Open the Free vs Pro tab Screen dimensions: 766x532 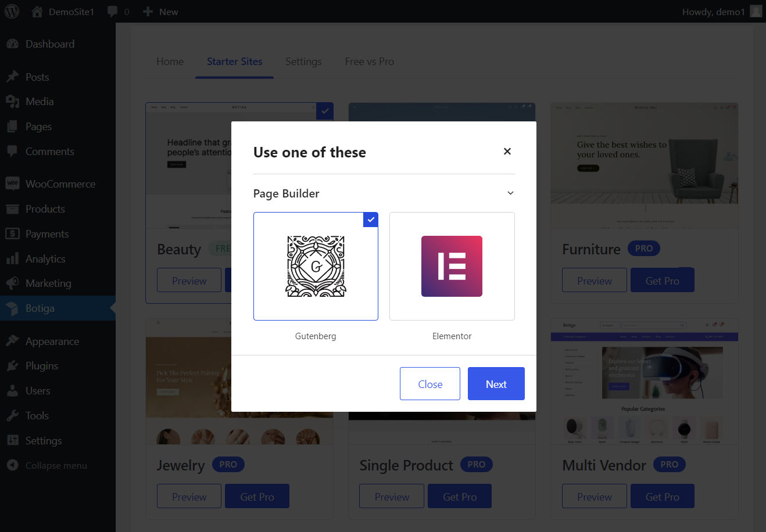(370, 62)
